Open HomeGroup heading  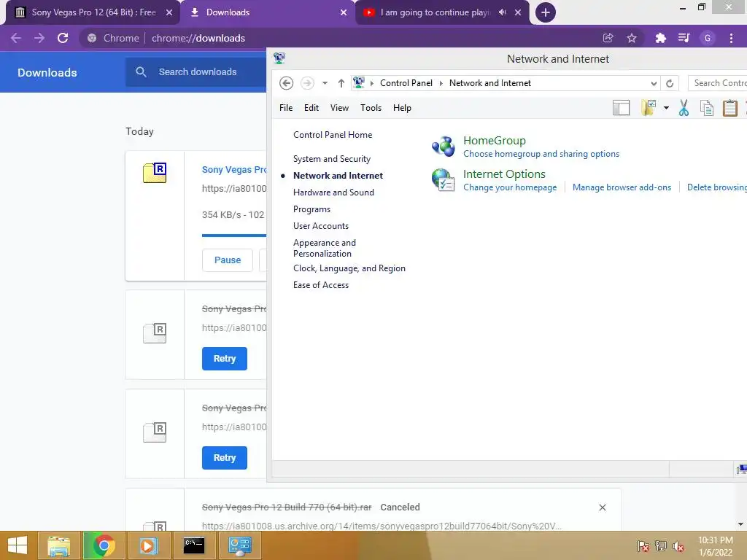coord(495,141)
